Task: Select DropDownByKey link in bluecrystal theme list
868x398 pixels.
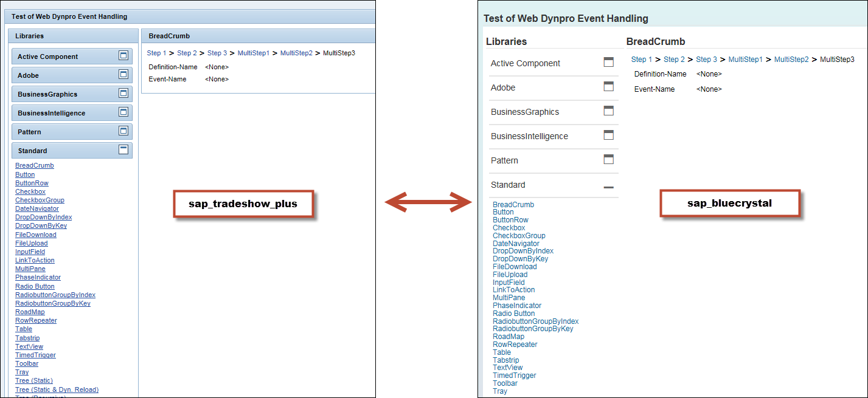Action: click(x=521, y=259)
